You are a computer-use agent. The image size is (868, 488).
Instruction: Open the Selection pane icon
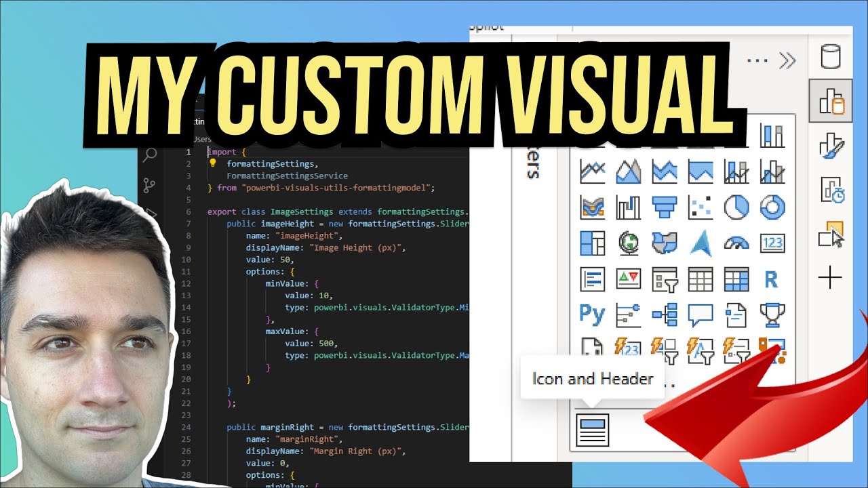[x=831, y=235]
